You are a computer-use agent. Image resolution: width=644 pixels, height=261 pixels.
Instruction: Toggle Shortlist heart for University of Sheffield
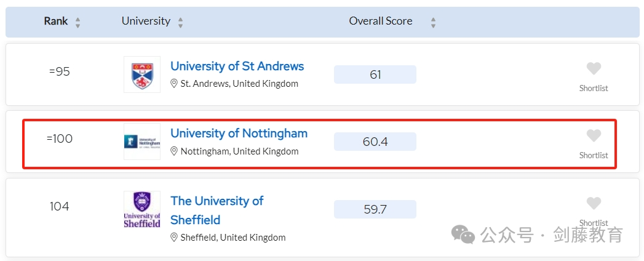tap(594, 204)
